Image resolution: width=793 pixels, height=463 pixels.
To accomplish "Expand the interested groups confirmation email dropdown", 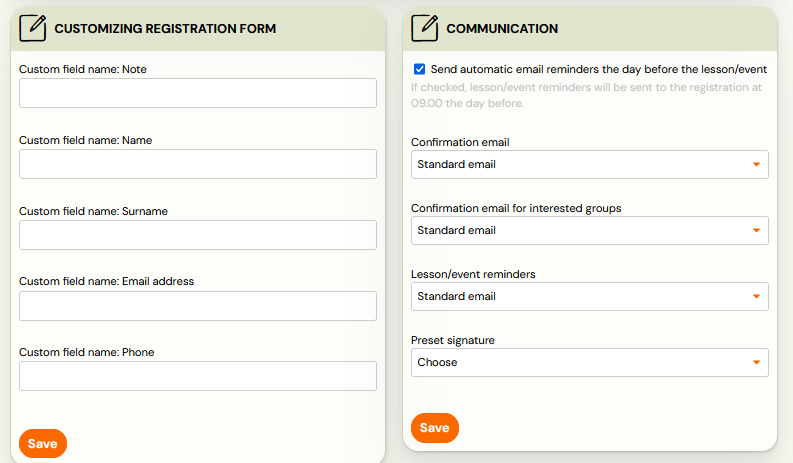I will click(x=590, y=231).
